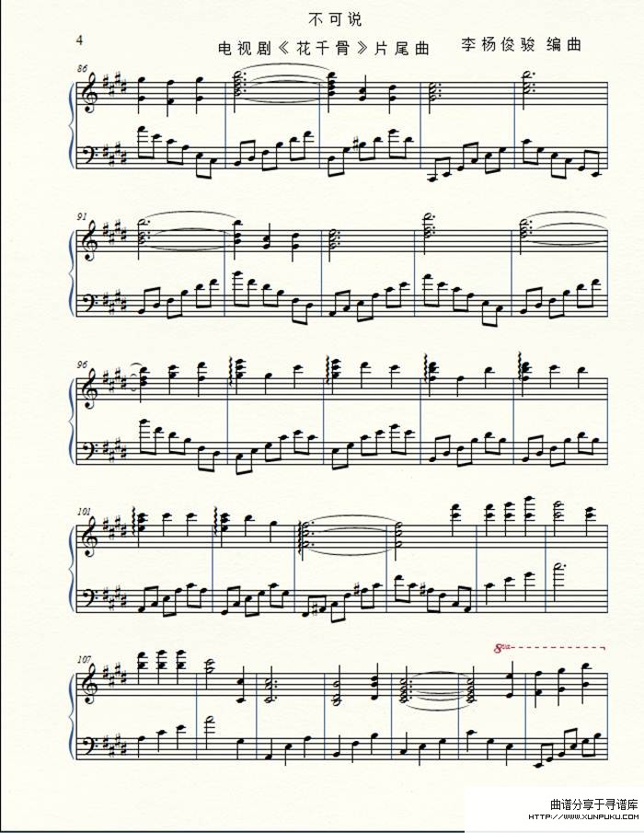Click measure number 101
Screen dimensions: 644x833
coord(84,512)
